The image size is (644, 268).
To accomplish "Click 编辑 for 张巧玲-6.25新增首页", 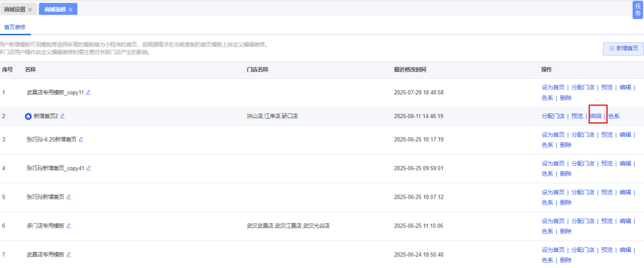I will point(625,134).
